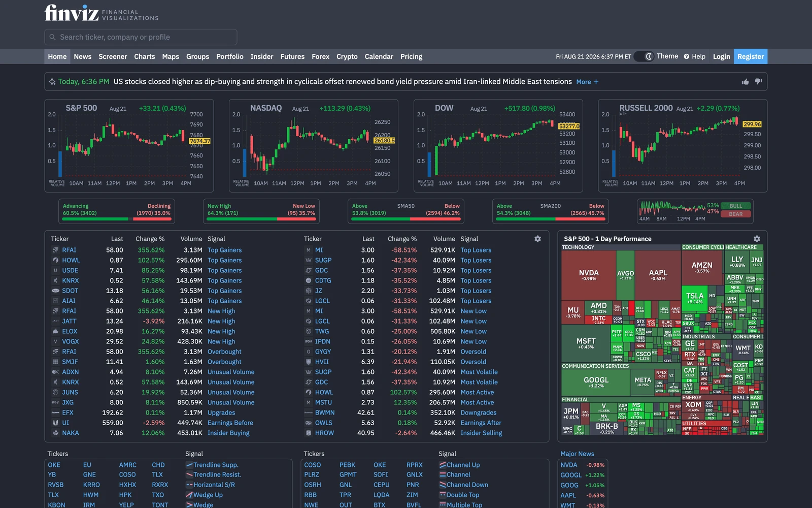Click the NAKA ticker logo icon
Screen dimensions: 812x508
pyautogui.click(x=55, y=433)
